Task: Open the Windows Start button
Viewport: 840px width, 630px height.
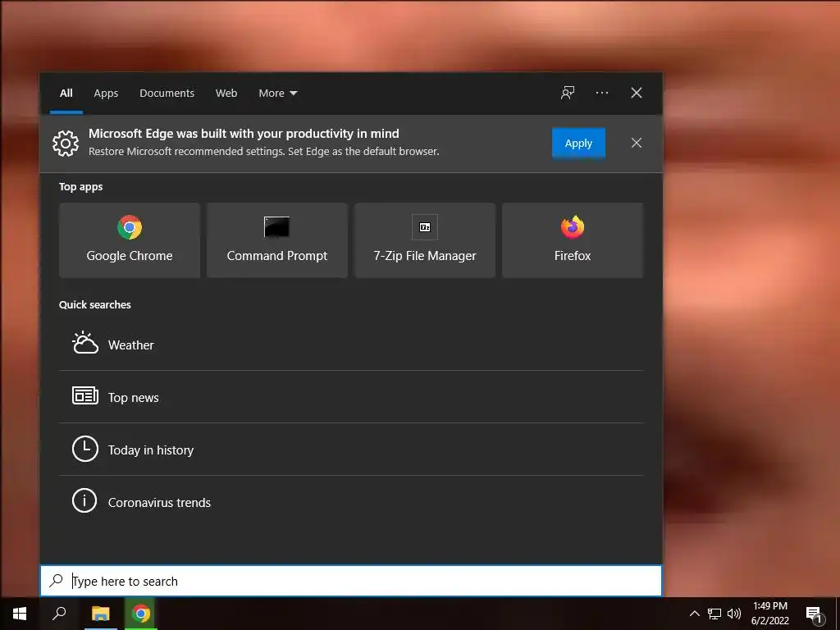Action: coord(20,614)
